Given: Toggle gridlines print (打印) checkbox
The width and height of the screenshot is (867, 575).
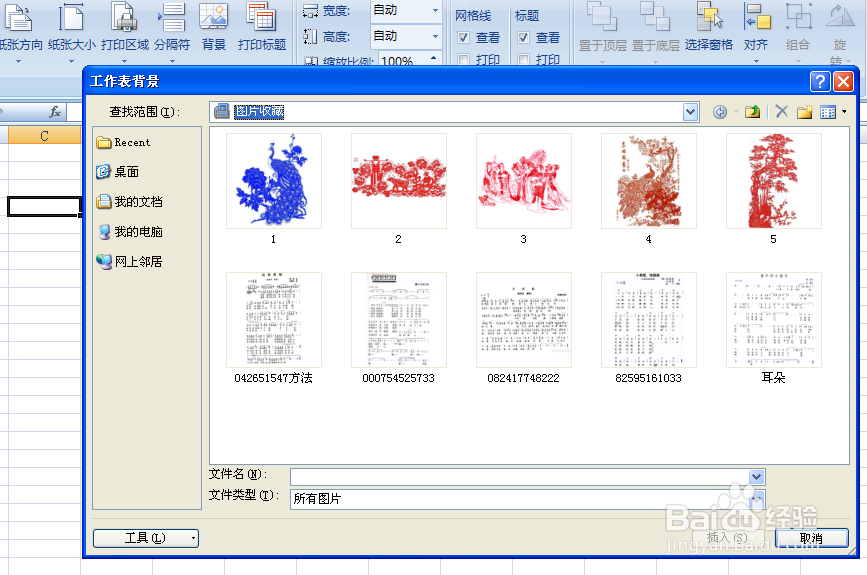Looking at the screenshot, I should pyautogui.click(x=463, y=59).
